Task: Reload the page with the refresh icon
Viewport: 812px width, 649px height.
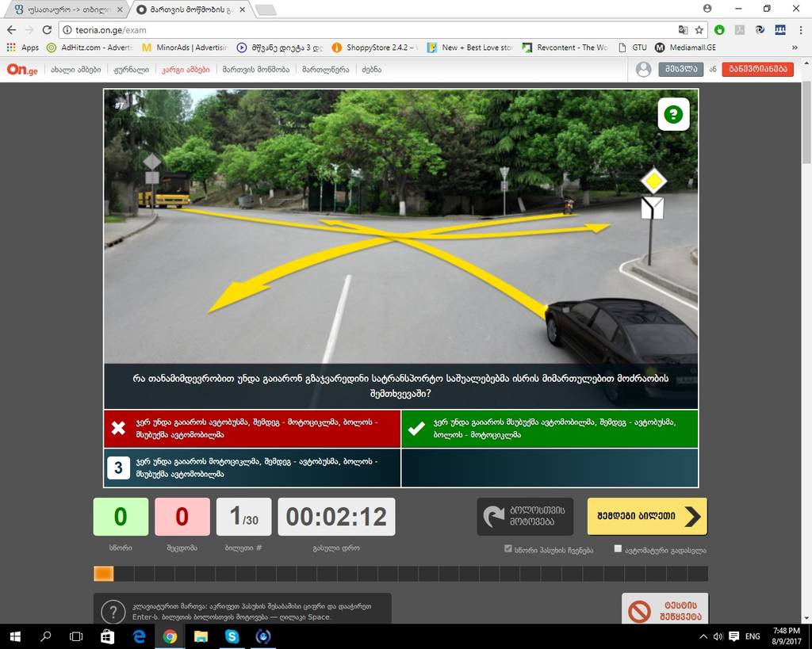Action: (x=47, y=30)
